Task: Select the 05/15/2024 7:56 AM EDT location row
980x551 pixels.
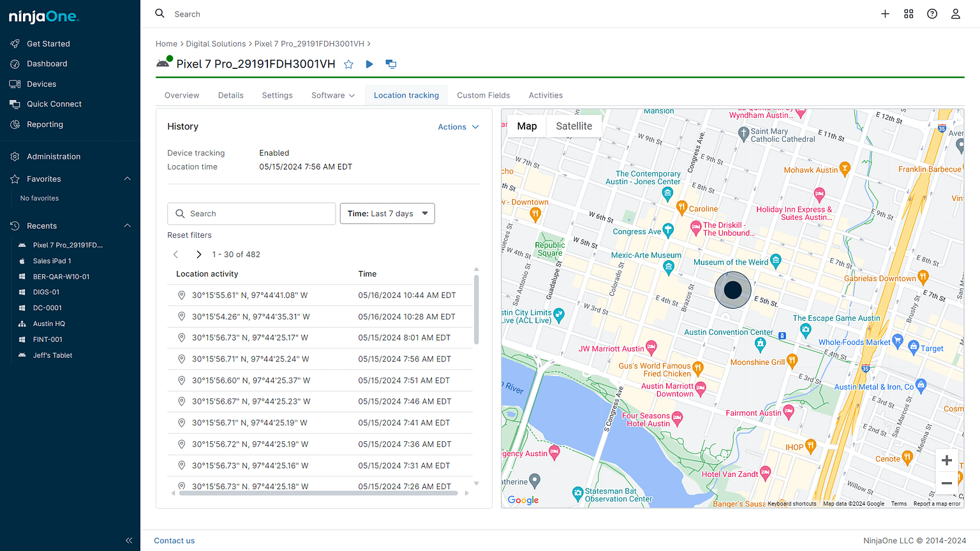Action: coord(320,359)
